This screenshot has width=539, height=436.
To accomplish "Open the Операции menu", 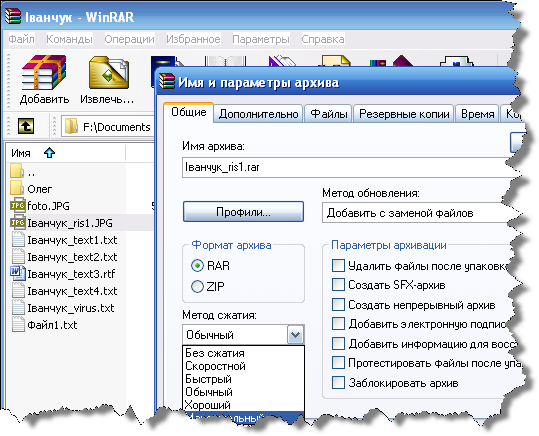I will 129,39.
